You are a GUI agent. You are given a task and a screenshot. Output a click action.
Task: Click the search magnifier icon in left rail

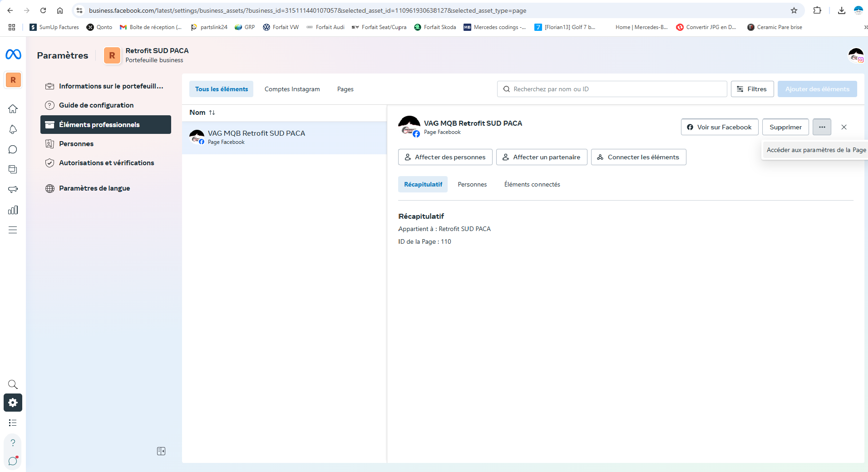click(13, 384)
